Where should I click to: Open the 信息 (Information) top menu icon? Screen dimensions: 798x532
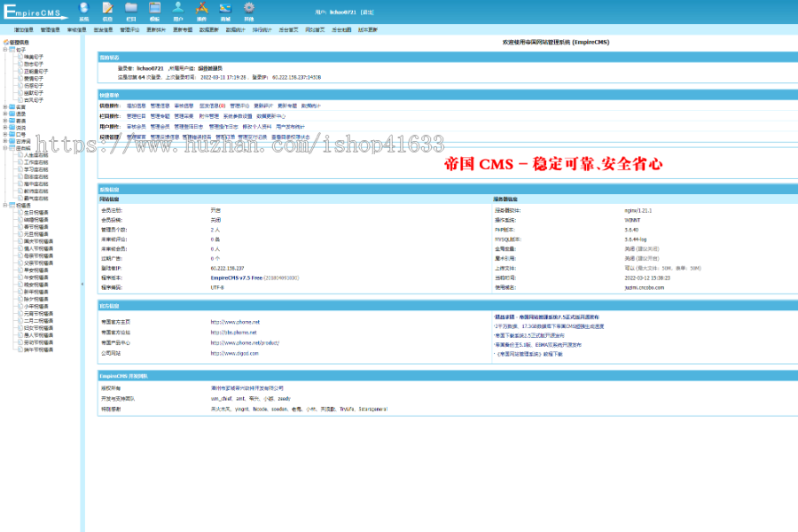pyautogui.click(x=107, y=12)
